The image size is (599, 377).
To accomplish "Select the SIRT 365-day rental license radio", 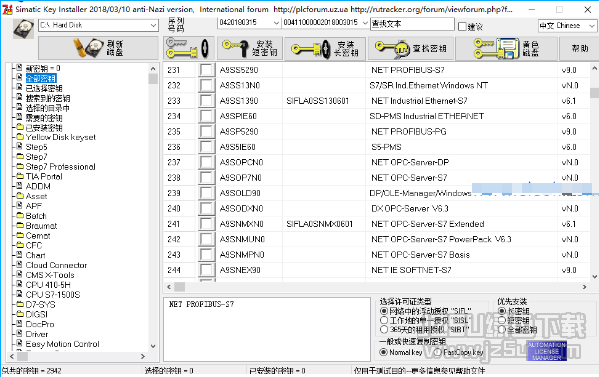I will [384, 329].
